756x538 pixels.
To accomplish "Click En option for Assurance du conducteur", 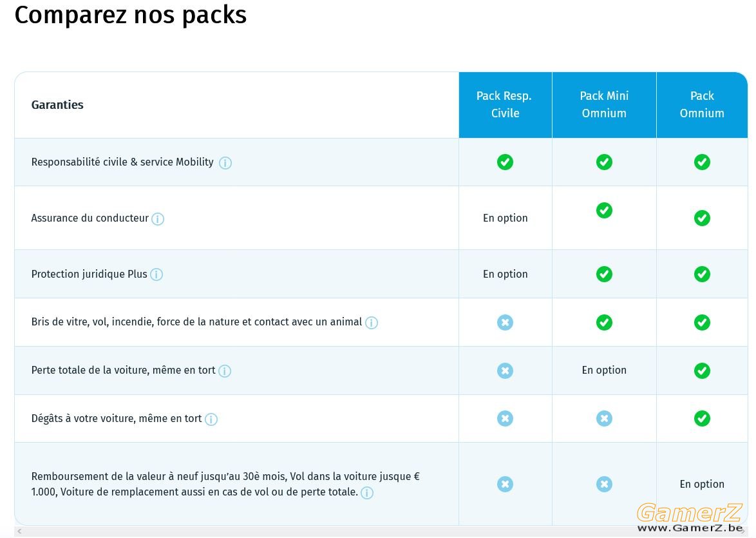I will pos(505,218).
